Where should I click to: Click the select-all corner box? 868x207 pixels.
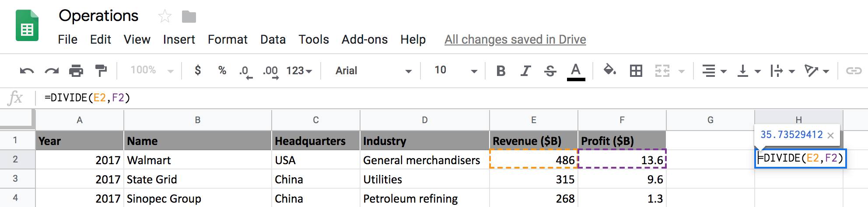coord(17,119)
